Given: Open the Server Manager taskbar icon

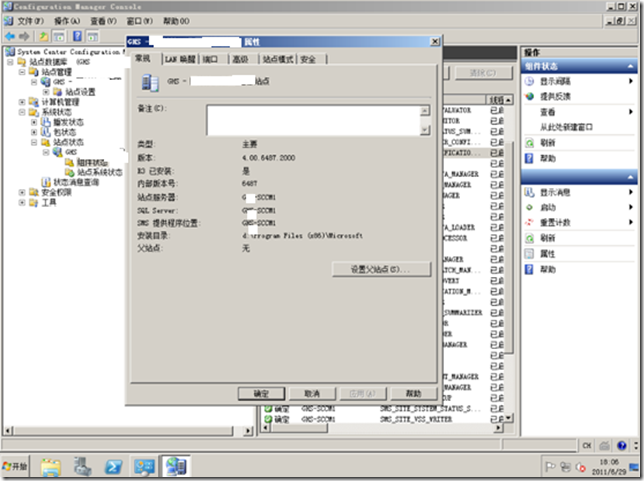Looking at the screenshot, I should tap(83, 467).
